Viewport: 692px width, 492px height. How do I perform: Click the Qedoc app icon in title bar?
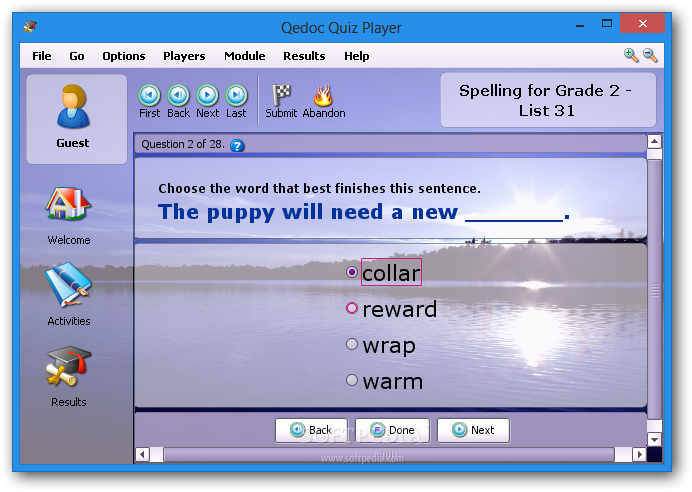click(30, 27)
